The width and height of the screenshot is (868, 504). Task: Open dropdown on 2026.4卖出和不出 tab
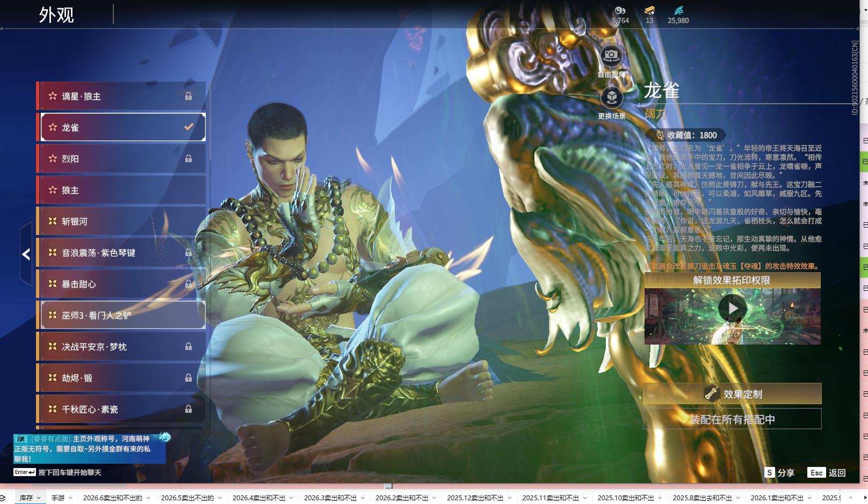(291, 498)
